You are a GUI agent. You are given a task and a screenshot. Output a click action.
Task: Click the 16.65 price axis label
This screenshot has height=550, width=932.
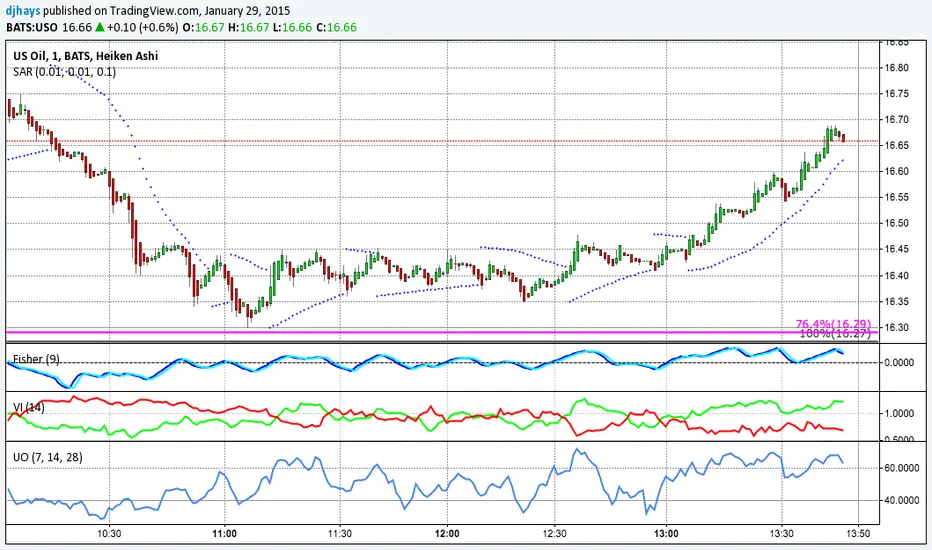(x=896, y=145)
